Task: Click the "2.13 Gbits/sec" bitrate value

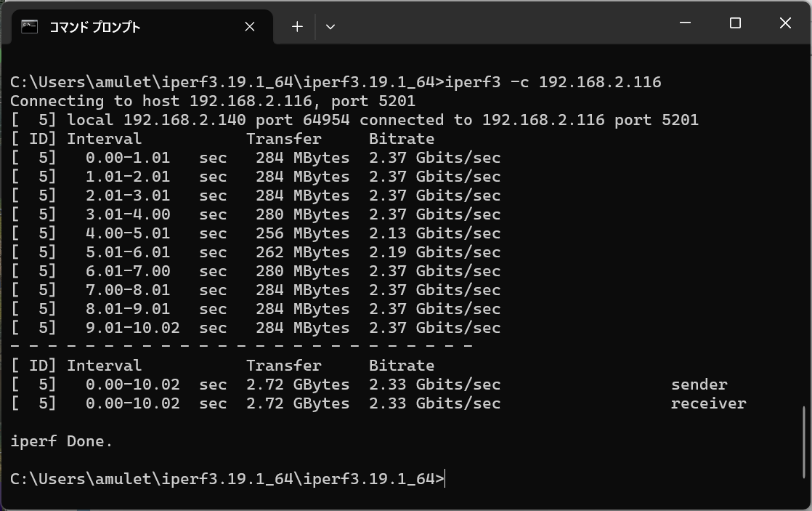Action: [434, 233]
